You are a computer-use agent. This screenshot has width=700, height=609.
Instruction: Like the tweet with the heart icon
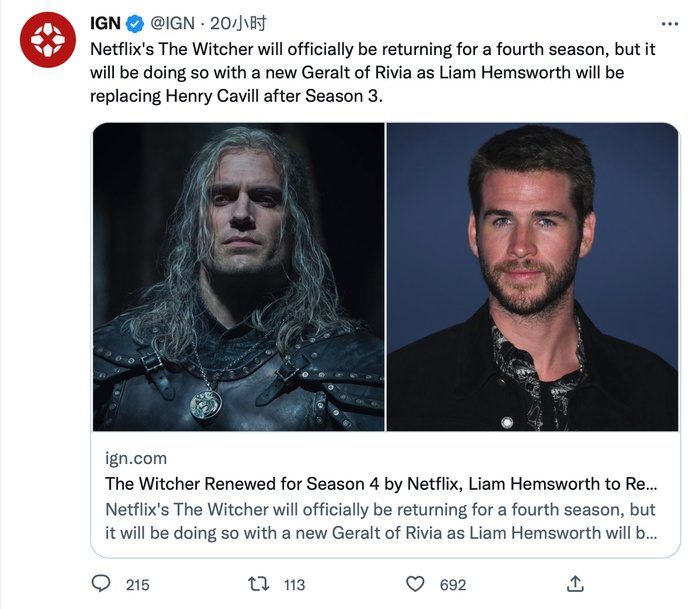point(416,583)
